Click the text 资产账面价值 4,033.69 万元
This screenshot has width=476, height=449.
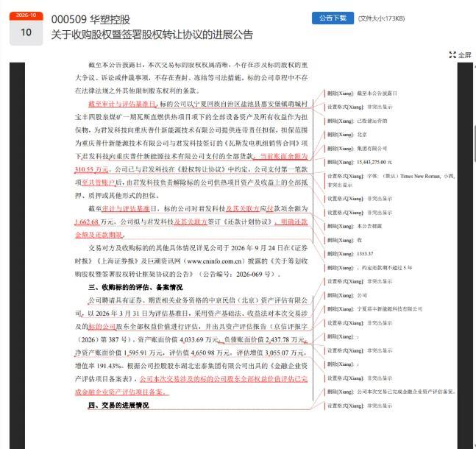179,339
